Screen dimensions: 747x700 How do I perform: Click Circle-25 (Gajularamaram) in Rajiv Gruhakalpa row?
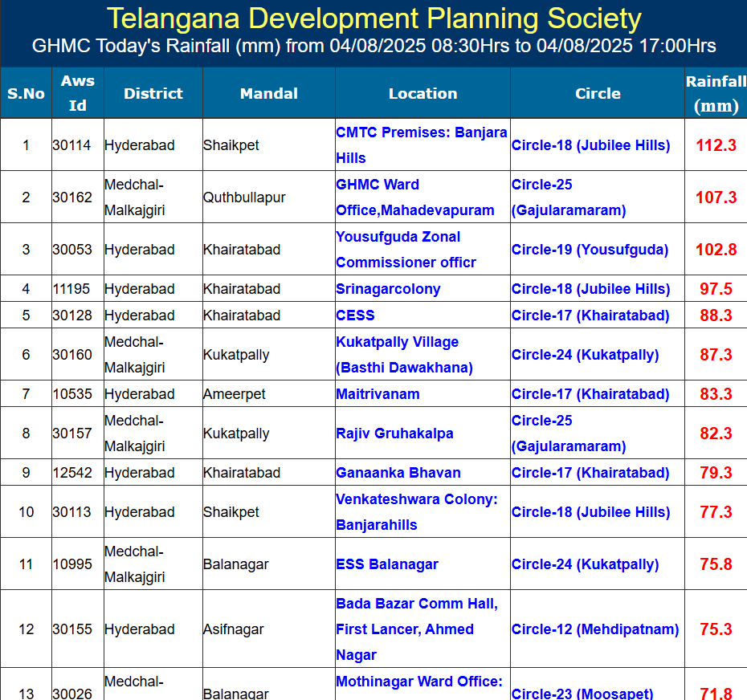(569, 433)
